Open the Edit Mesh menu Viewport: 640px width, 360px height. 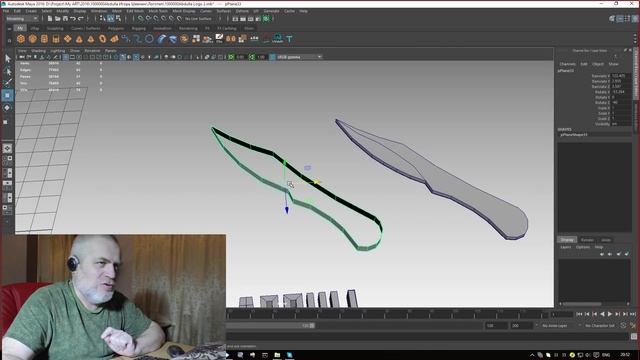pyautogui.click(x=135, y=11)
